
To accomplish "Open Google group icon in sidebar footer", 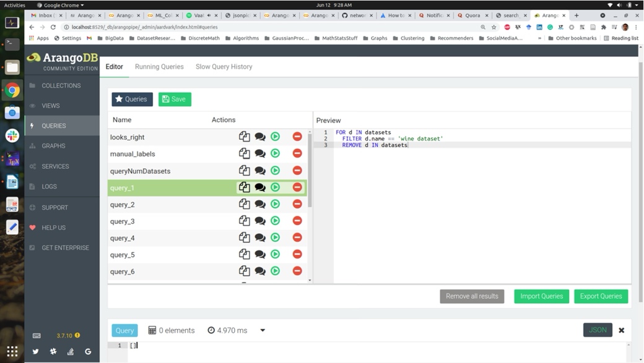I will pyautogui.click(x=88, y=351).
